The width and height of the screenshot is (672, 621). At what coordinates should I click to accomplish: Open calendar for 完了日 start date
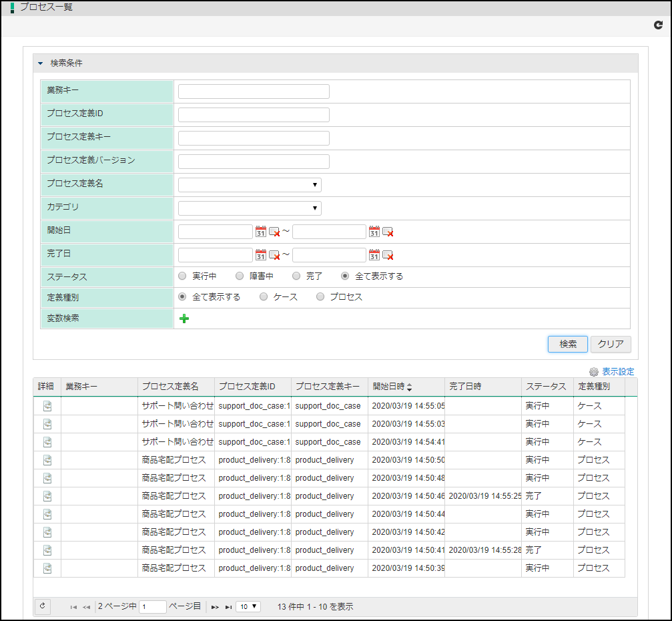point(260,255)
